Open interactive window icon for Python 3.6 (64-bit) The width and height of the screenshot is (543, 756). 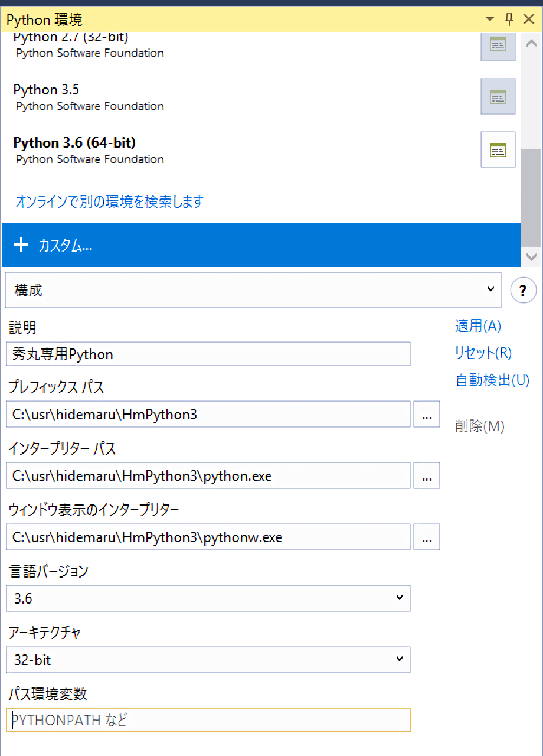tap(498, 149)
